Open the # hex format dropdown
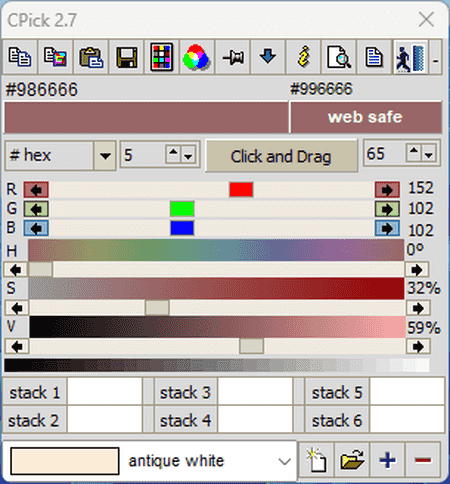The width and height of the screenshot is (450, 484). coord(105,156)
